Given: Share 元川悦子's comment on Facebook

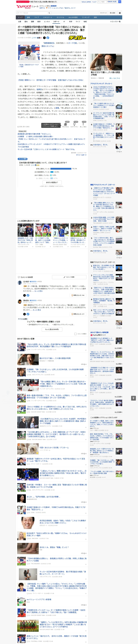Looking at the screenshot, I should click(x=28, y=295).
